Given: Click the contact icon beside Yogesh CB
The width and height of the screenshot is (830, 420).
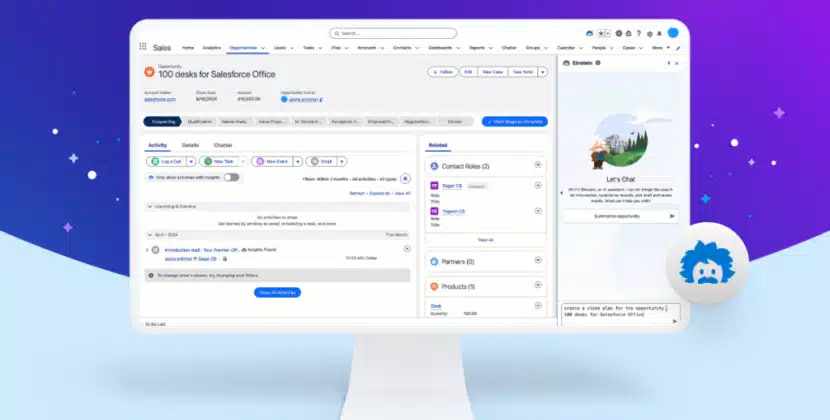Looking at the screenshot, I should click(x=434, y=211).
